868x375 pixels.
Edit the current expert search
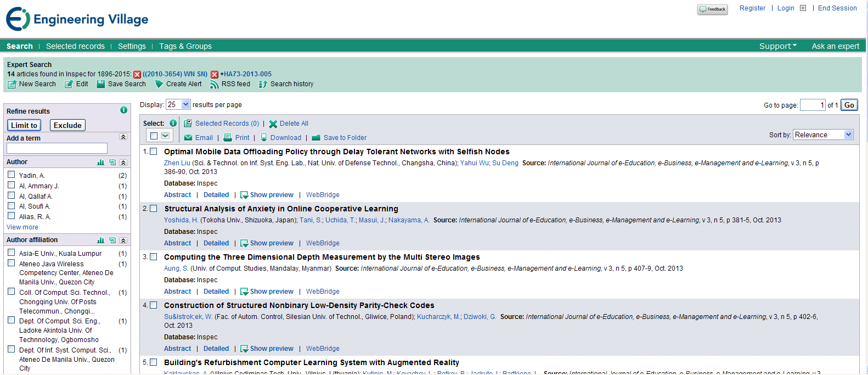(x=76, y=84)
